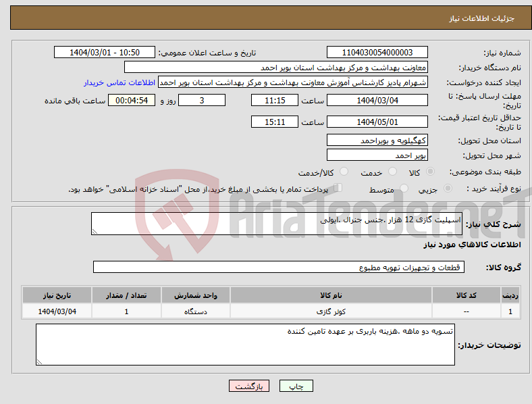
Task: Click the remaining days field showing 3
Action: pyautogui.click(x=202, y=100)
